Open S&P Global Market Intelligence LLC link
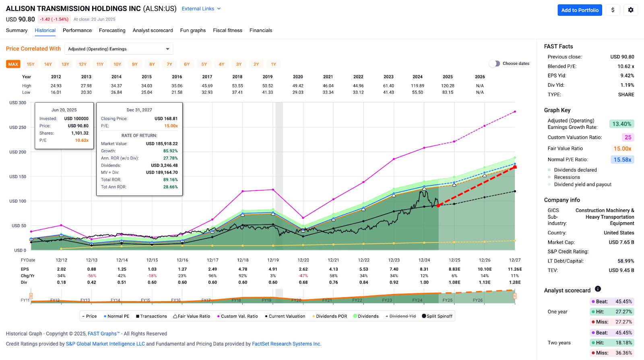This screenshot has height=360, width=644. click(105, 344)
